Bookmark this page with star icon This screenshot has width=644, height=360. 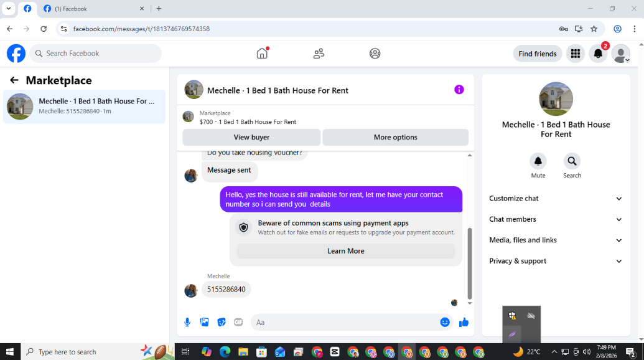tap(594, 29)
